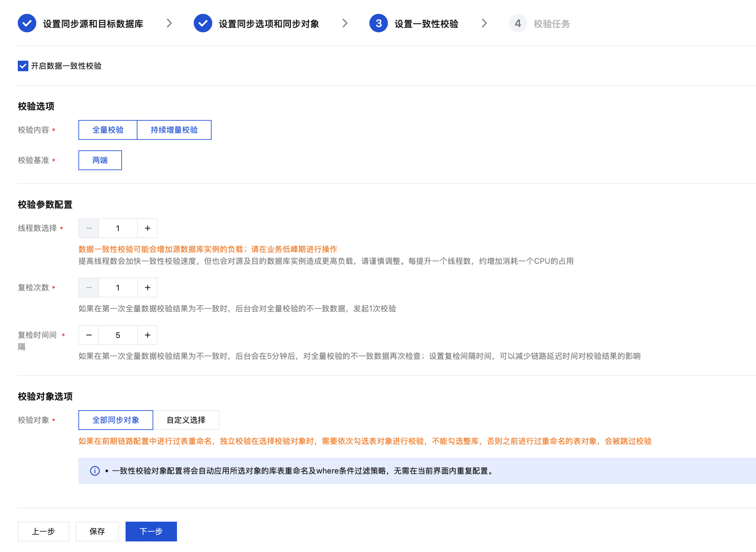Image resolution: width=756 pixels, height=552 pixels.
Task: Click step 3 number circle icon
Action: click(378, 23)
